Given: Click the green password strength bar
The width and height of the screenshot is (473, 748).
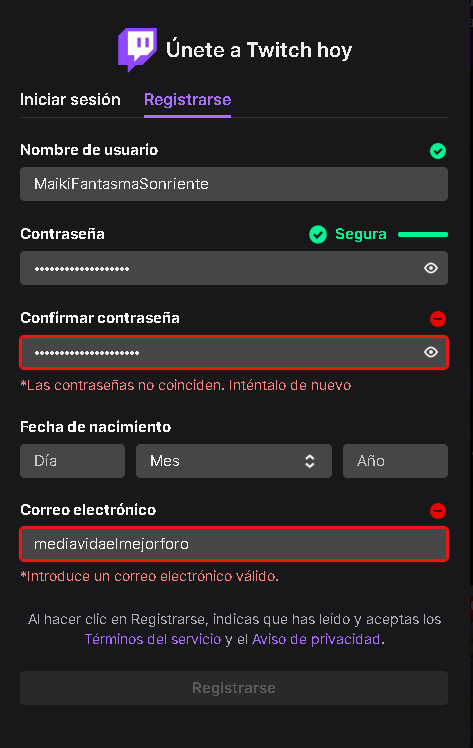Looking at the screenshot, I should click(423, 234).
